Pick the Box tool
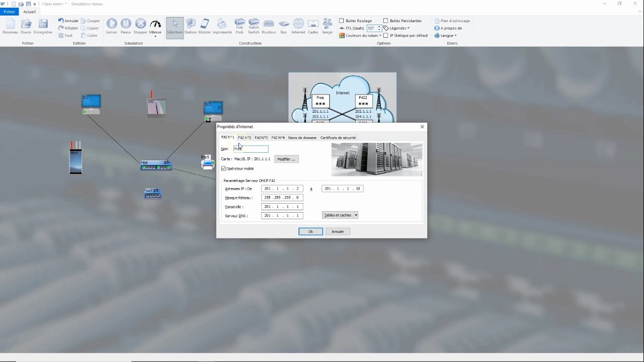The width and height of the screenshot is (644, 362). [x=284, y=27]
